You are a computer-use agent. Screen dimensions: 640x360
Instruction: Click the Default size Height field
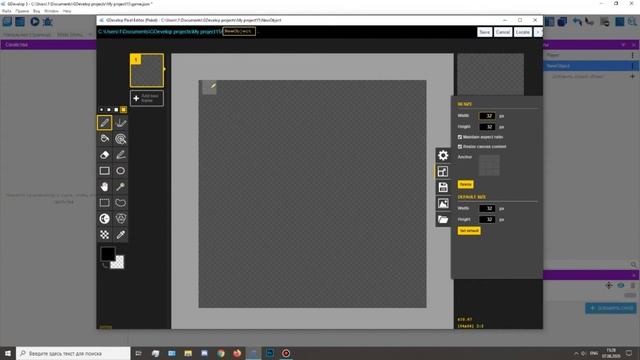(487, 220)
